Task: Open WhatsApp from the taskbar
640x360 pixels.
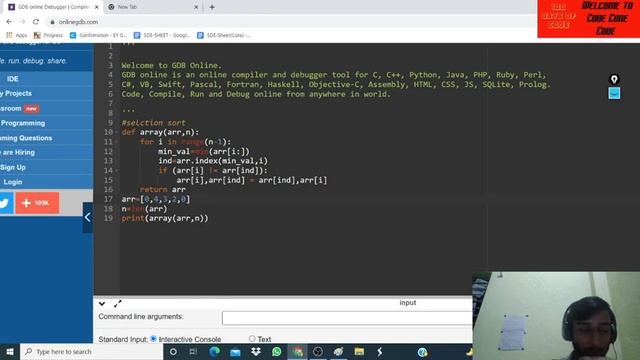Action: coord(276,351)
